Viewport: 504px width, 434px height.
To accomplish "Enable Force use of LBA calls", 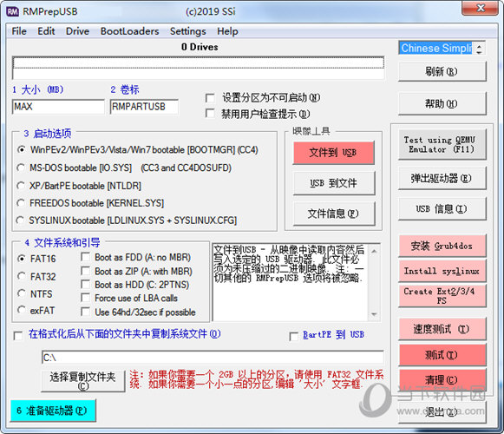I will [86, 298].
